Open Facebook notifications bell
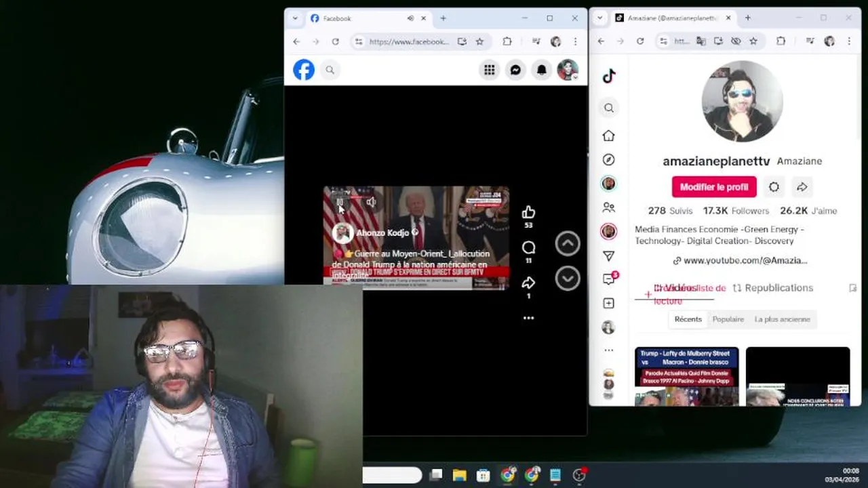 point(542,70)
